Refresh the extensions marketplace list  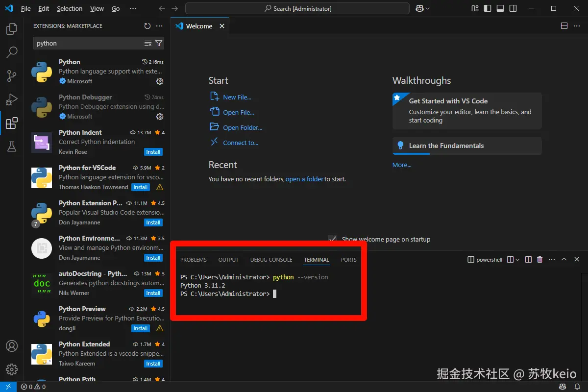[147, 26]
